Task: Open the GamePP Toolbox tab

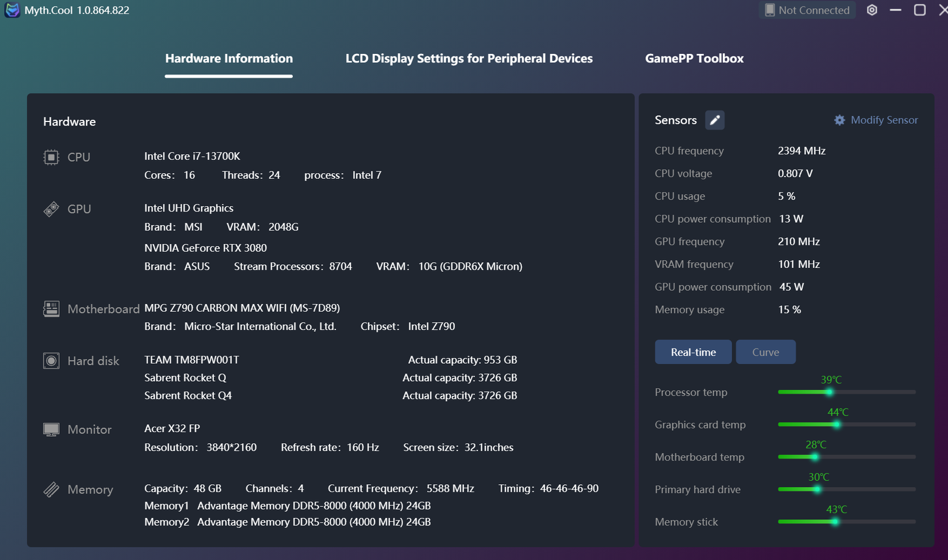Action: click(x=694, y=59)
